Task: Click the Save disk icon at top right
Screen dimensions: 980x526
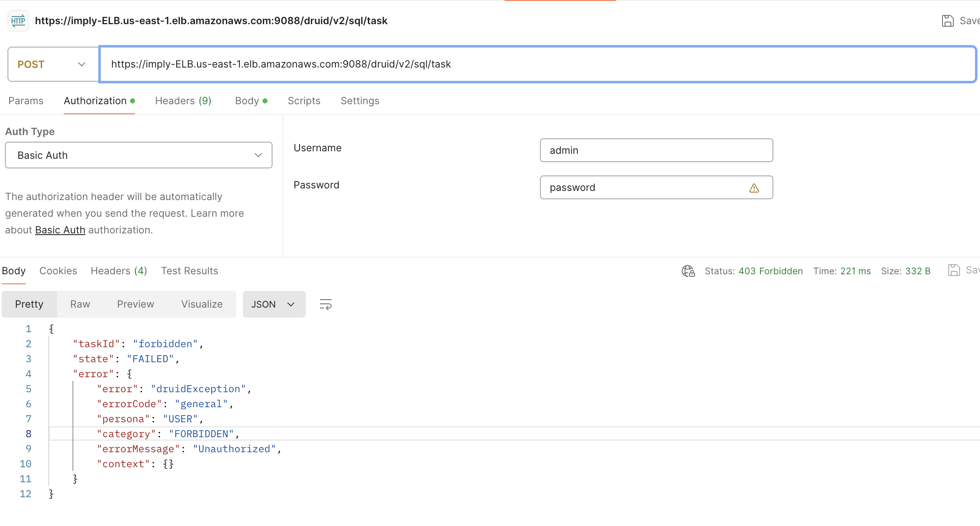Action: [947, 21]
